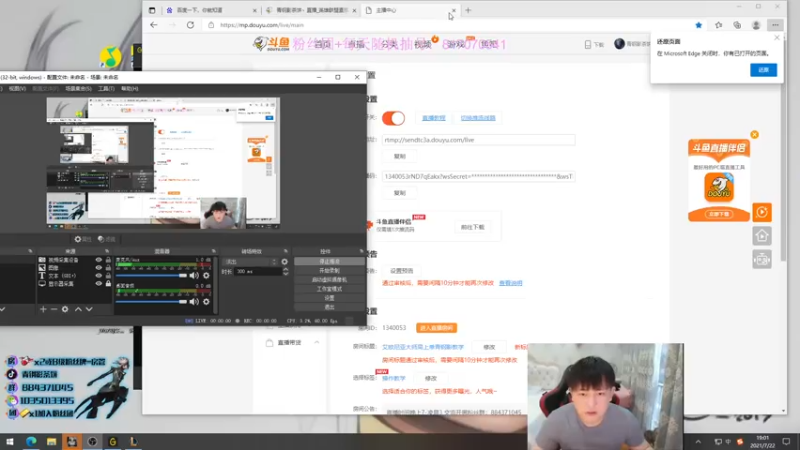Open the 工具(T) menu in OBS
800x450 pixels.
106,89
